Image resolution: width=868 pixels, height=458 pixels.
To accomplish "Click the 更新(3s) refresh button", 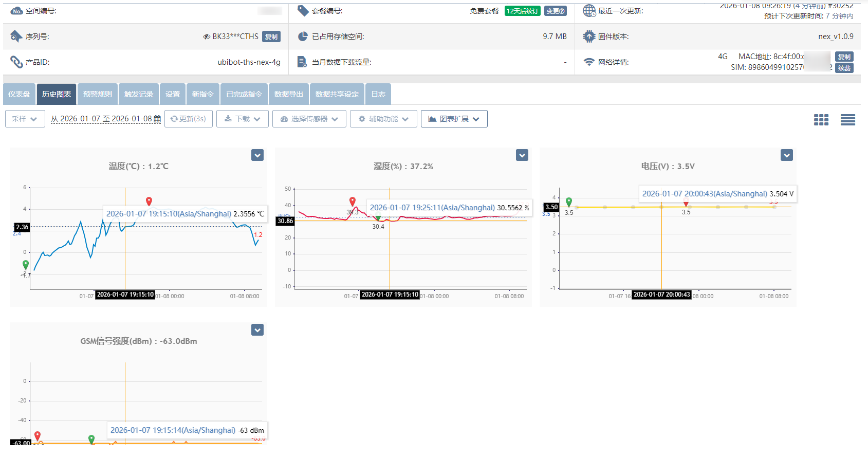I will pos(188,119).
